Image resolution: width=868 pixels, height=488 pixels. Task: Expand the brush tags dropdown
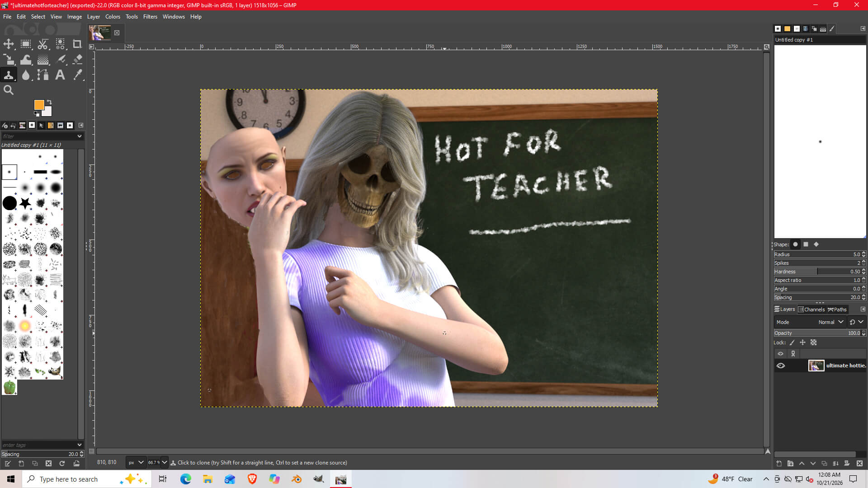[x=80, y=445]
